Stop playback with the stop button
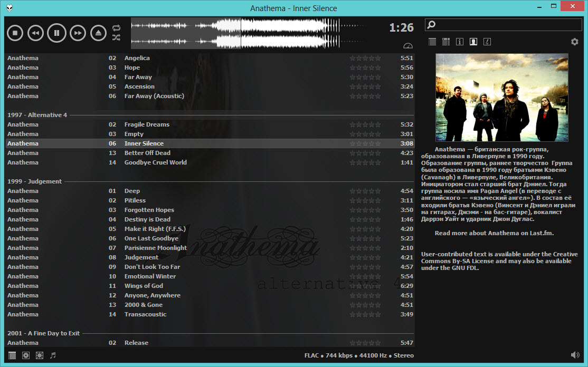 [x=15, y=33]
